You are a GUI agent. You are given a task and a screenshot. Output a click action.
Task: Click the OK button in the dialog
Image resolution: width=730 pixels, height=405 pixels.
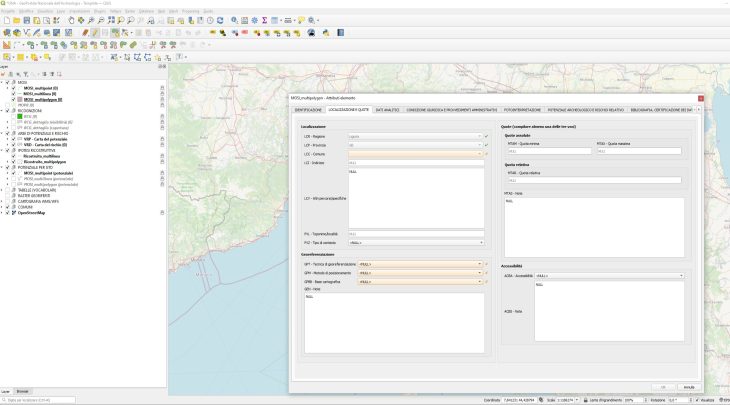tap(663, 386)
